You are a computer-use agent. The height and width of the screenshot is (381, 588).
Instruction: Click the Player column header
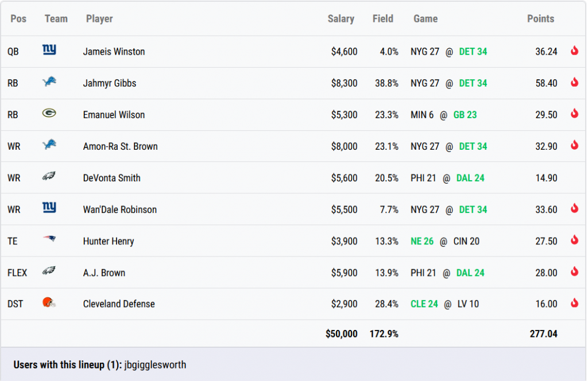pos(99,19)
